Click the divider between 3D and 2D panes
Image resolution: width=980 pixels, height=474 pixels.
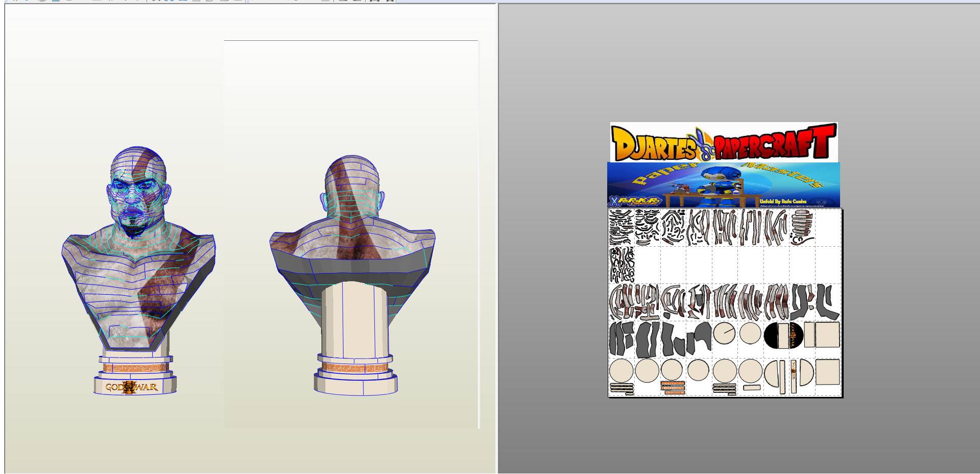coord(497,238)
